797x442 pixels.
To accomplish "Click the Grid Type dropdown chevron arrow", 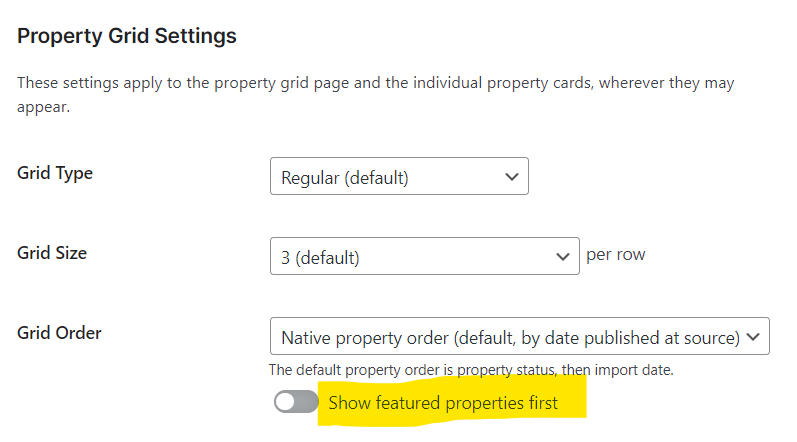I will pyautogui.click(x=512, y=178).
